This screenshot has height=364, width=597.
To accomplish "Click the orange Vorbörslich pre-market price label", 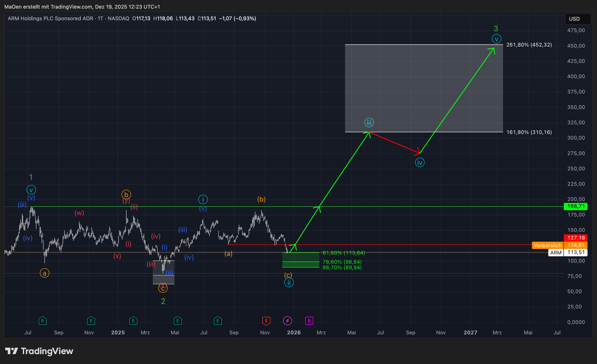I will coord(547,245).
